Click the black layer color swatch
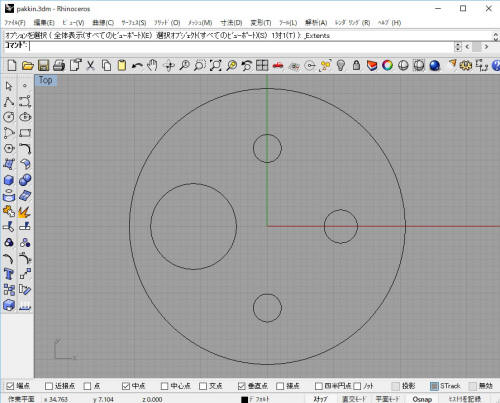Screen dimensions: 500x403 [x=245, y=399]
